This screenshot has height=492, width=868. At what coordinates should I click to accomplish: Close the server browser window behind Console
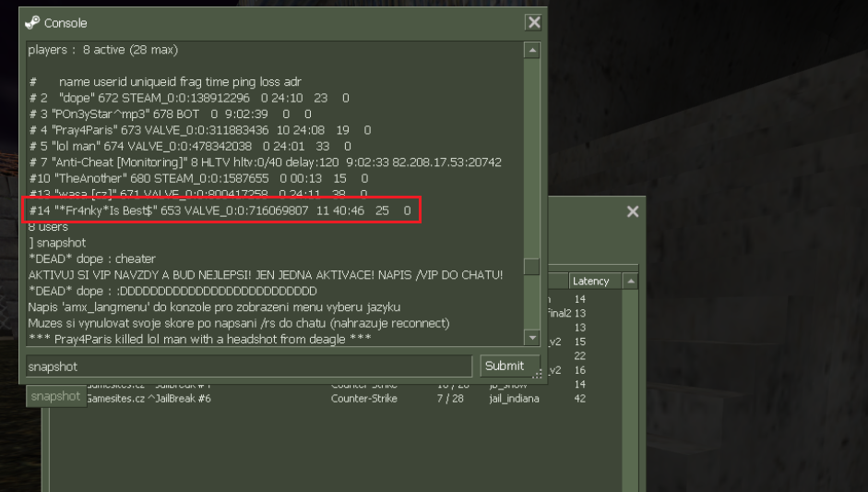[x=632, y=211]
